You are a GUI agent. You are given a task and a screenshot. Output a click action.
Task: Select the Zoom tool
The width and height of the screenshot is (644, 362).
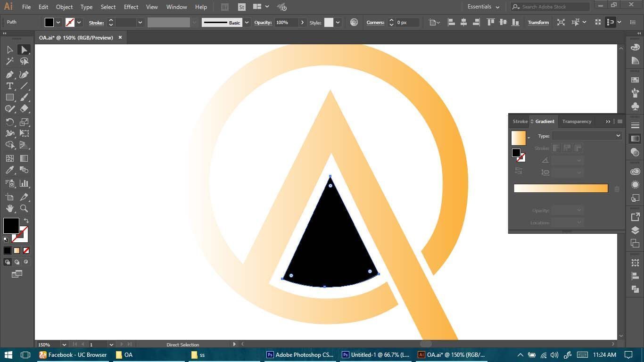pos(24,208)
